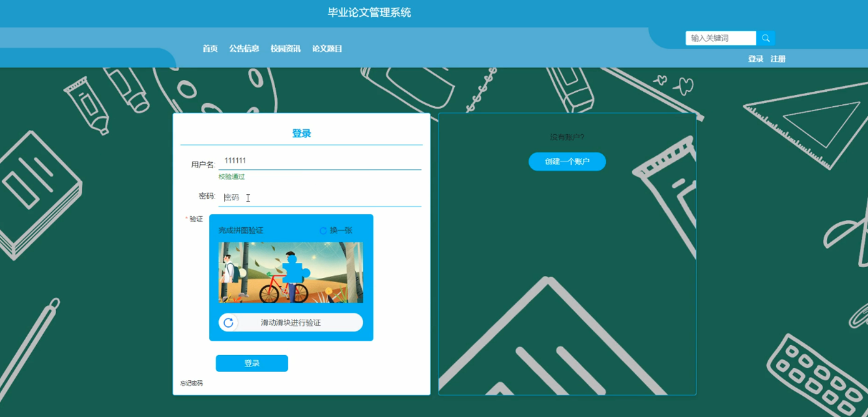Click the 校验通过 validation message

pyautogui.click(x=232, y=177)
